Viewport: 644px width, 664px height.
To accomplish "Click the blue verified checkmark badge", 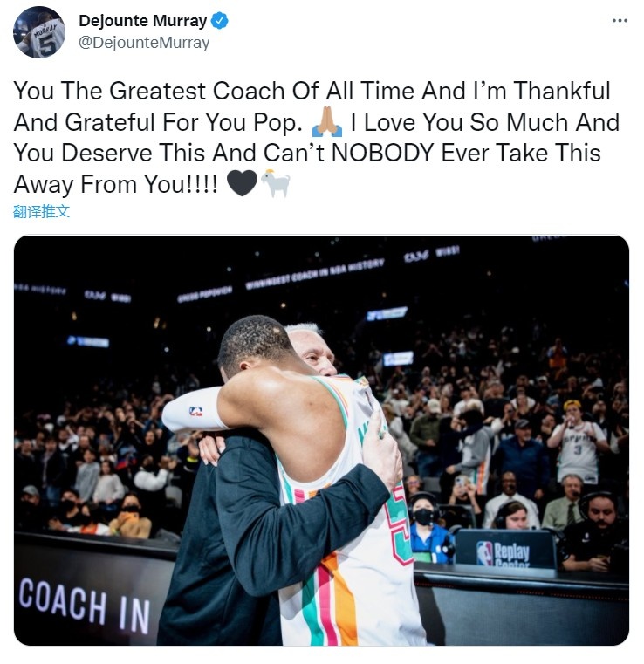I will pyautogui.click(x=219, y=21).
